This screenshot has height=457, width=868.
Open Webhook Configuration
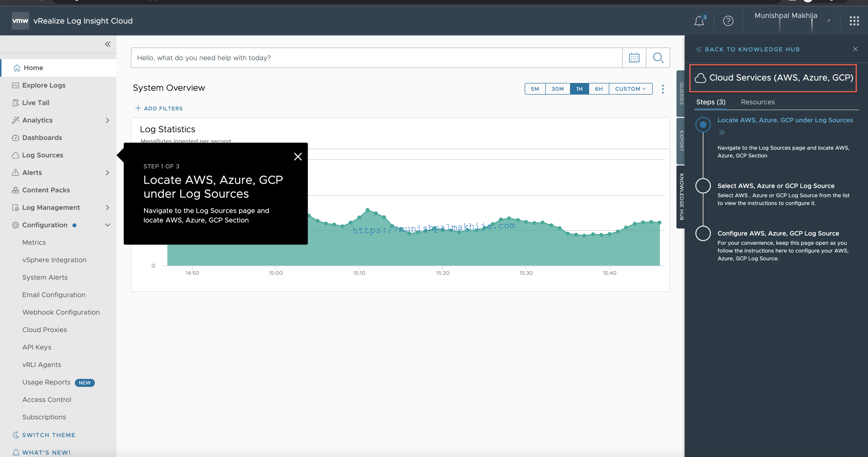point(61,312)
